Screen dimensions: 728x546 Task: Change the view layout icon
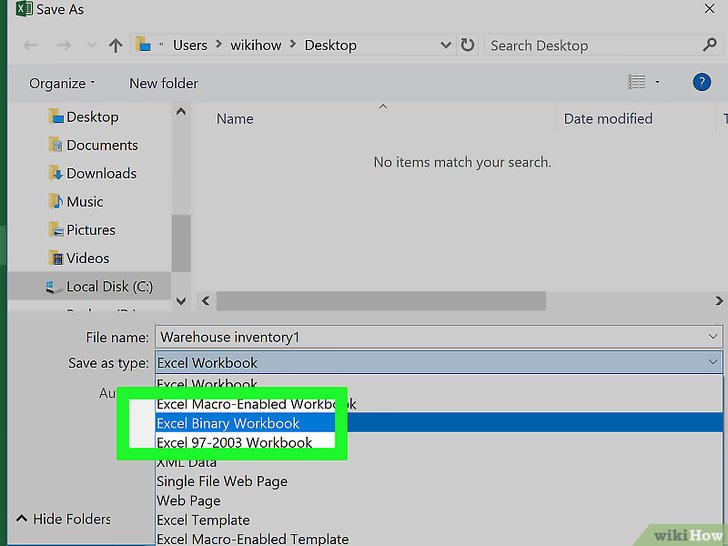(x=637, y=82)
